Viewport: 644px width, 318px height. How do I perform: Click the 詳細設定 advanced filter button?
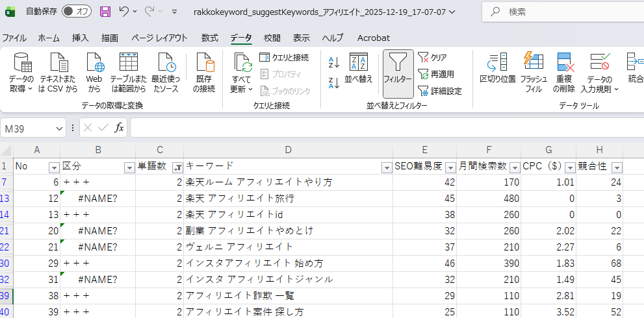click(x=440, y=91)
